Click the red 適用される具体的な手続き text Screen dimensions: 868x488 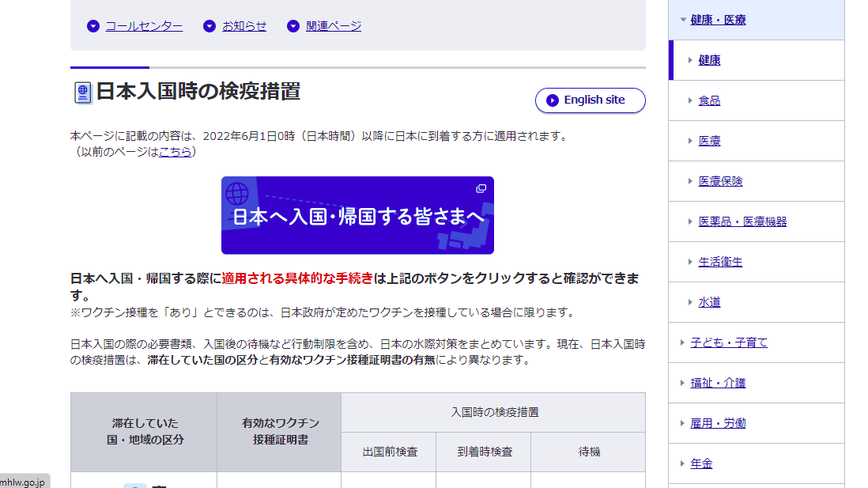[x=297, y=278]
